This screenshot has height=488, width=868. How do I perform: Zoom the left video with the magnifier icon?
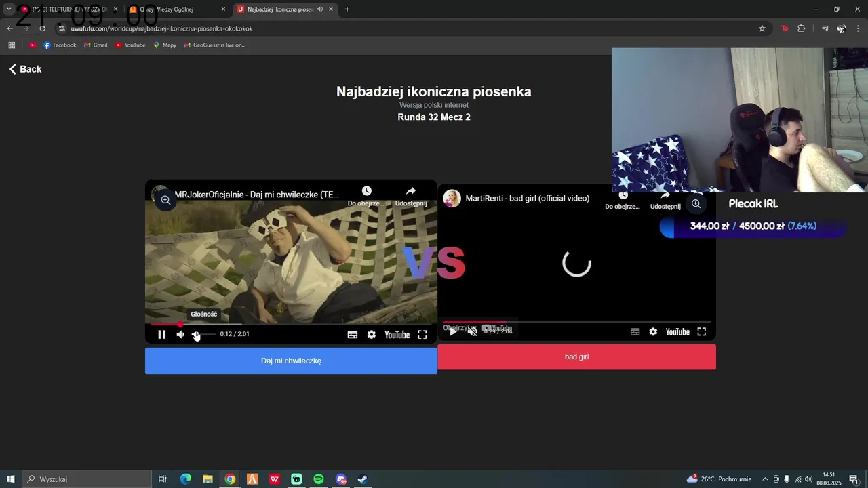coord(165,199)
